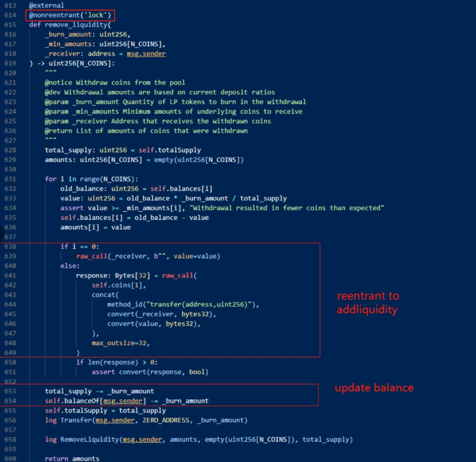The height and width of the screenshot is (462, 476).
Task: Click line number 653 in the gutter
Action: (10, 391)
